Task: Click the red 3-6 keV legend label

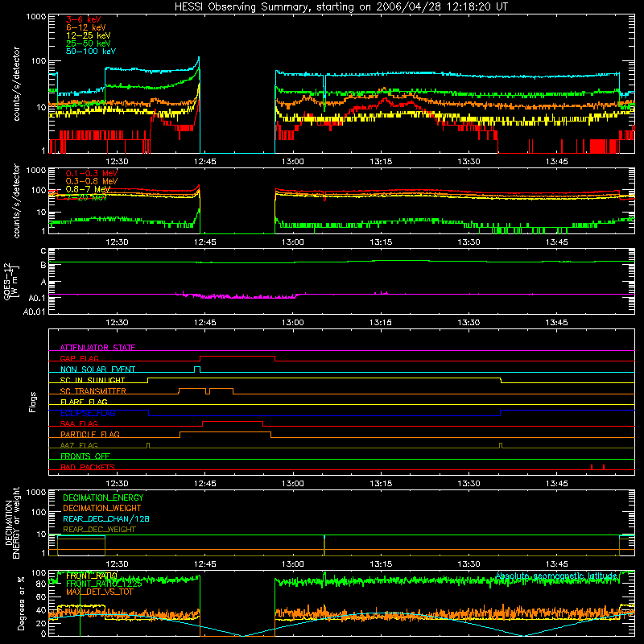Action: 84,19
